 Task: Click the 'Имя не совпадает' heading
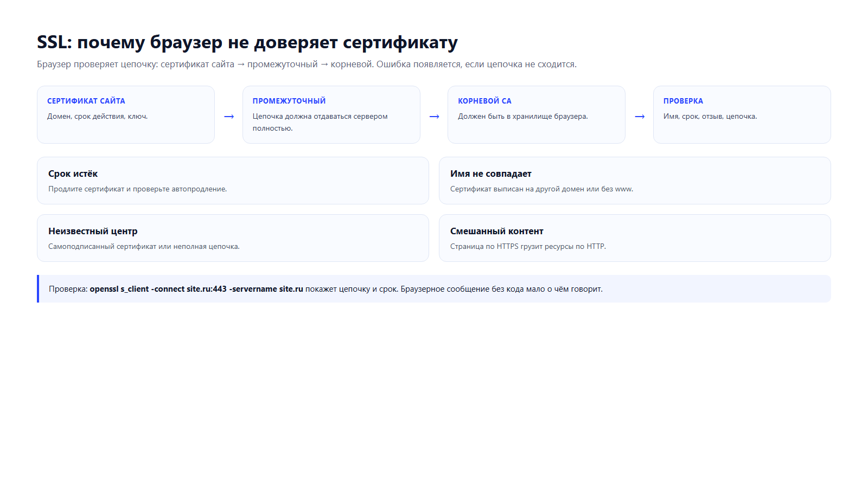(491, 174)
